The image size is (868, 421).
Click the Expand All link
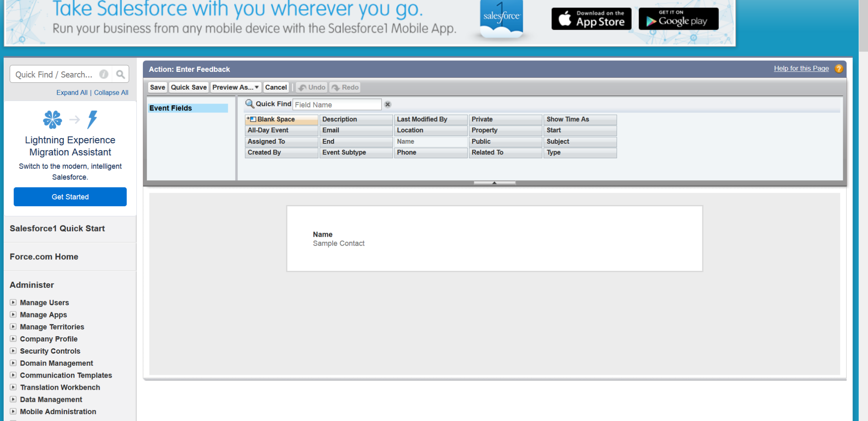tap(72, 93)
